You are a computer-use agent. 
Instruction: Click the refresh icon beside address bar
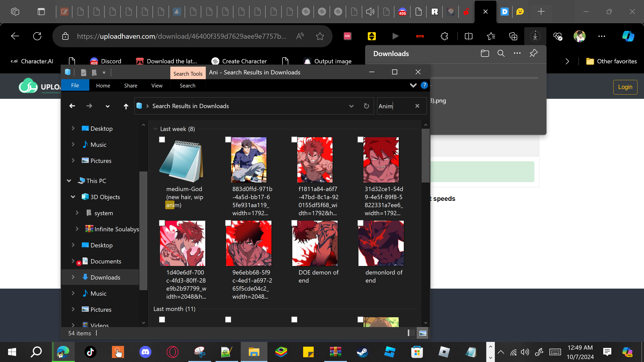[366, 106]
